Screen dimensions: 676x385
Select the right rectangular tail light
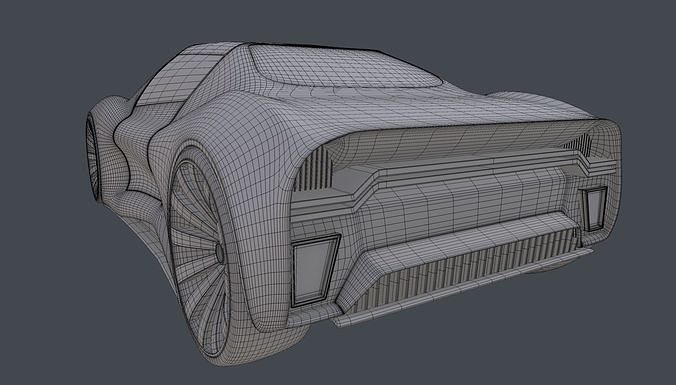(595, 209)
